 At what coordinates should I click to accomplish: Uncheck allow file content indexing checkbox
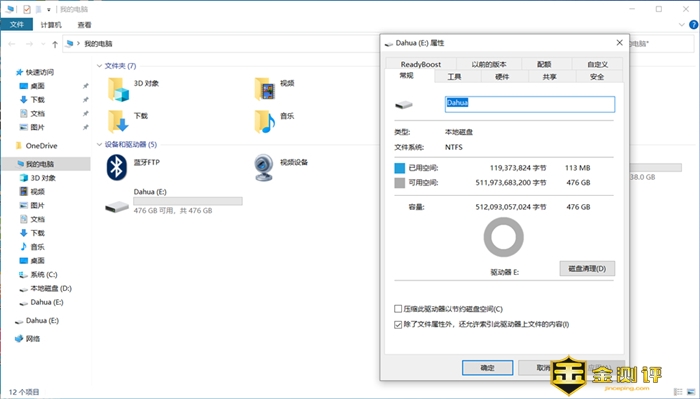[398, 324]
